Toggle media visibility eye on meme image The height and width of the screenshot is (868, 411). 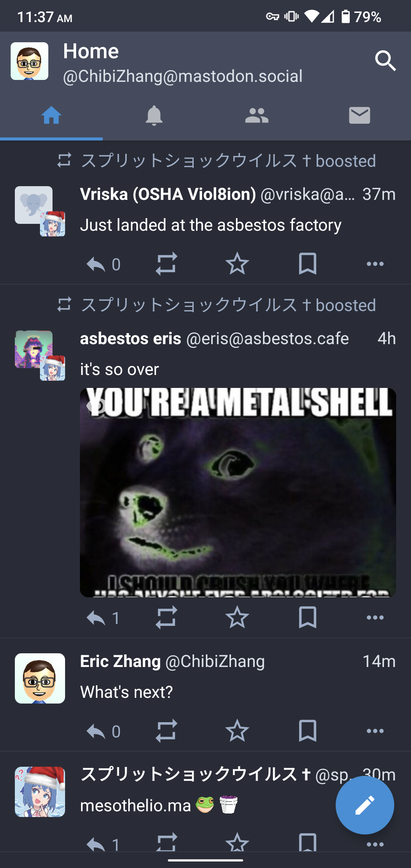pos(97,406)
